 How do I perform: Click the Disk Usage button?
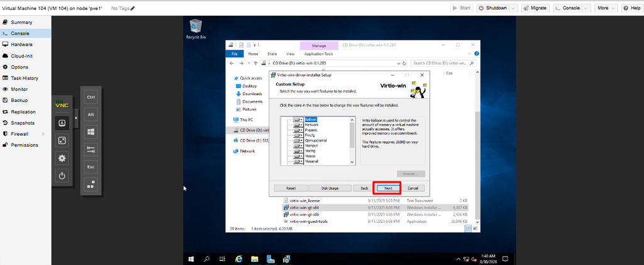pyautogui.click(x=330, y=188)
